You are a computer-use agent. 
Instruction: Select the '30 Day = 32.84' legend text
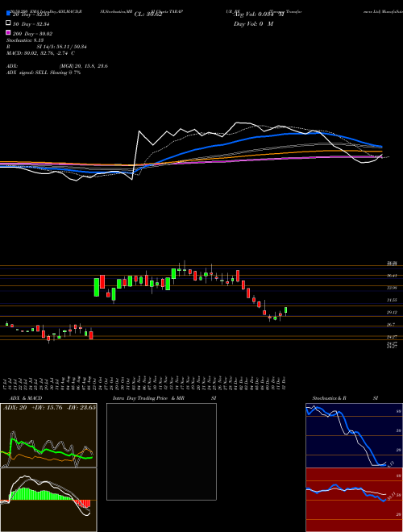tap(32, 23)
